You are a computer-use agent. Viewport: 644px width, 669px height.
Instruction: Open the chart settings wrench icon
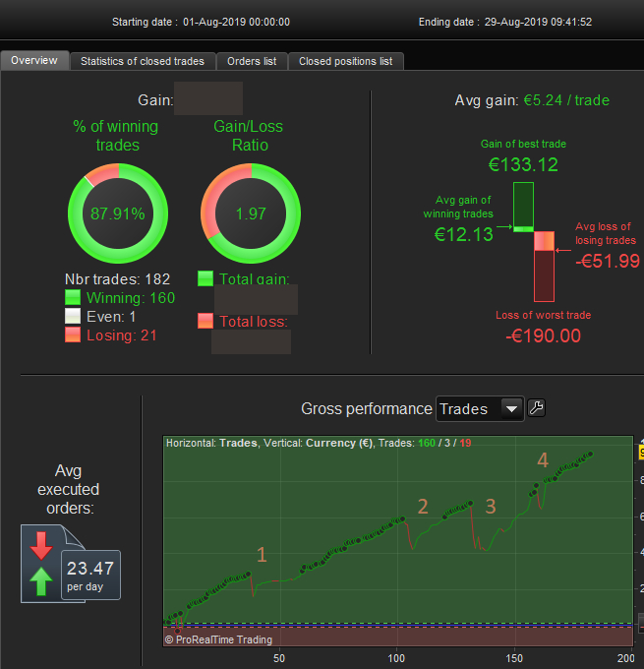[537, 408]
